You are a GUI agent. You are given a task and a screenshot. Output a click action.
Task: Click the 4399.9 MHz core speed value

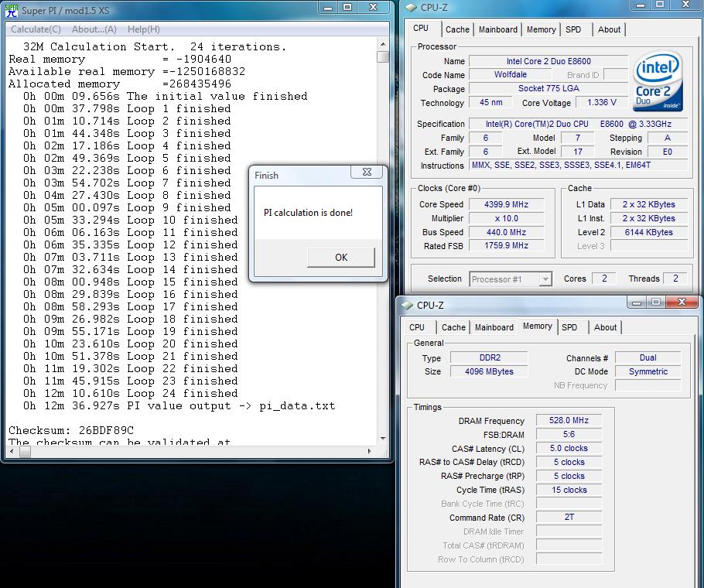[506, 204]
